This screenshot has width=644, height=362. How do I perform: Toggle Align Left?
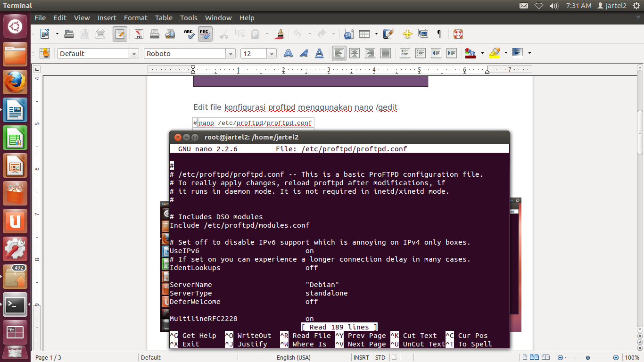[339, 53]
